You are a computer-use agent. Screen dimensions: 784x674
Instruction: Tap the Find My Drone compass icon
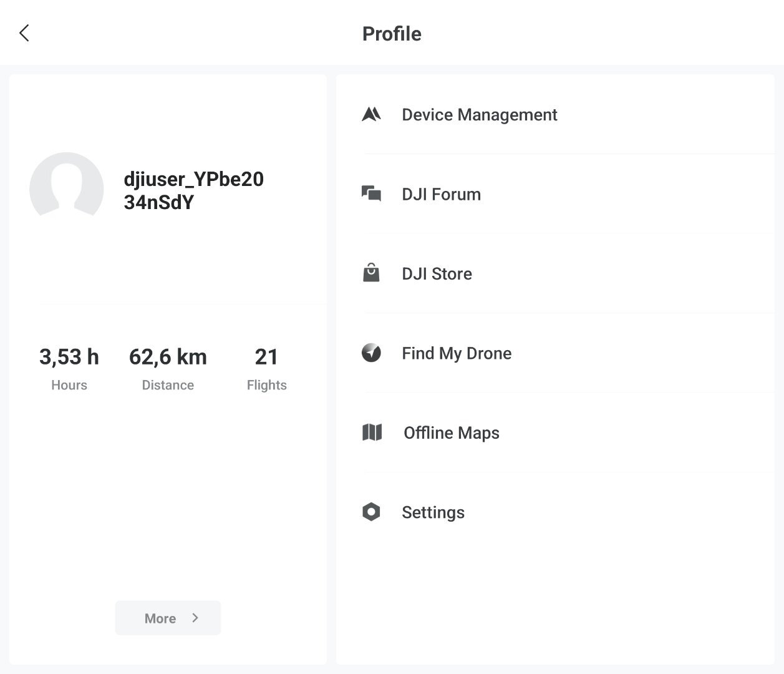[x=371, y=353]
